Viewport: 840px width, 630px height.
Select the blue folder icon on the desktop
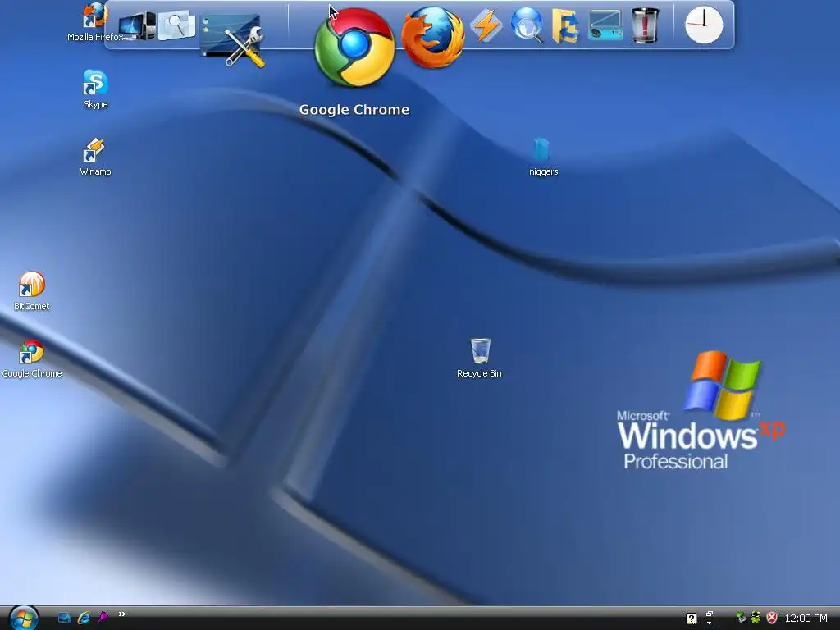(543, 157)
